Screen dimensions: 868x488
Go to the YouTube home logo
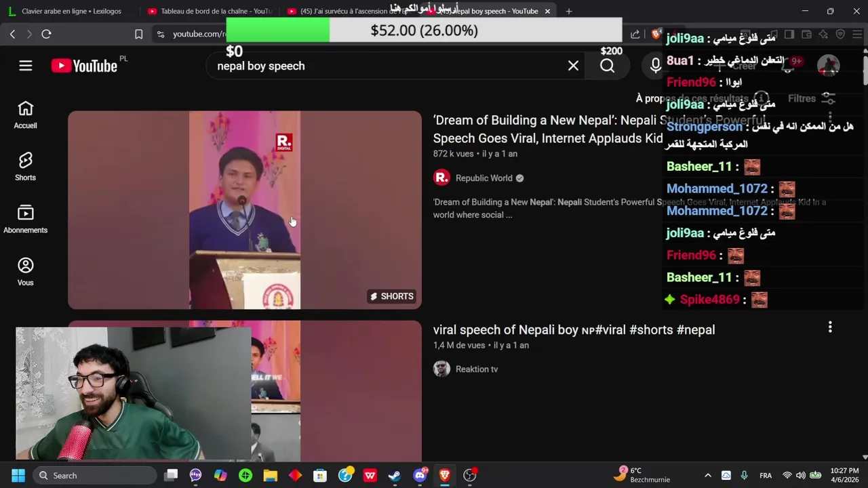click(x=84, y=66)
